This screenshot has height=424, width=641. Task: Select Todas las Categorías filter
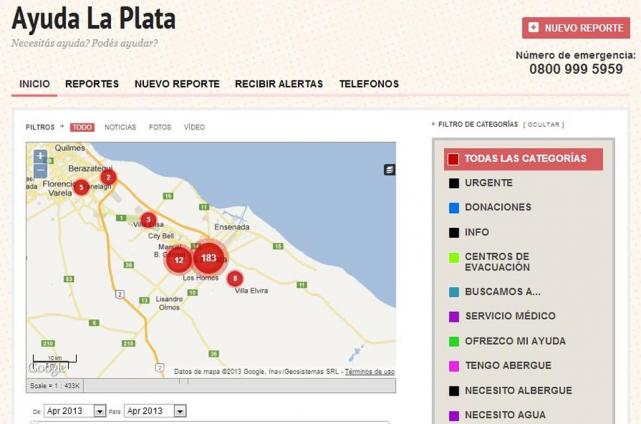coord(523,159)
